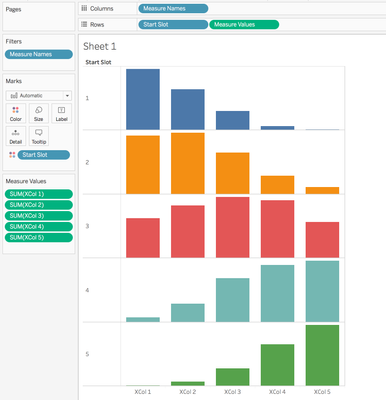The image size is (386, 400).
Task: Select red XCol 4 bar in slot 3
Action: [277, 229]
